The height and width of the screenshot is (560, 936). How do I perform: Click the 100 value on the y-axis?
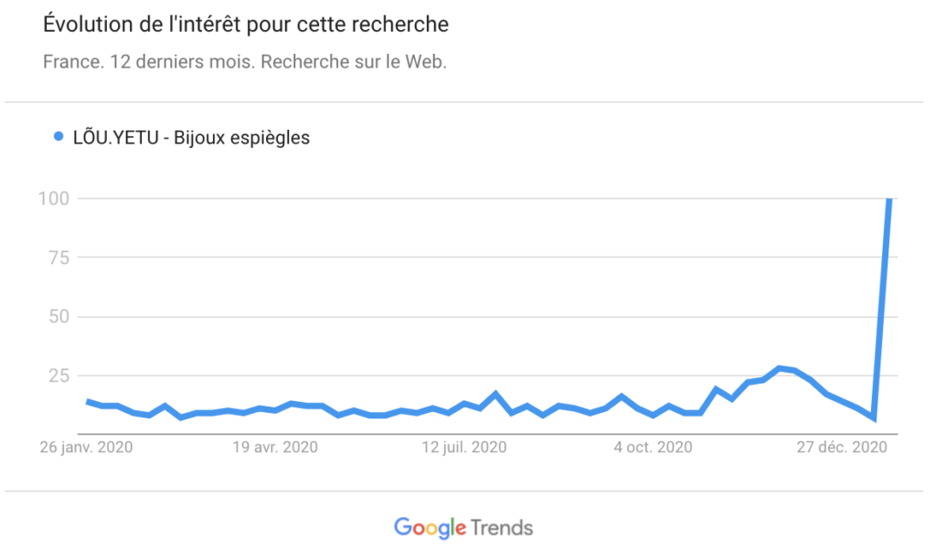(x=54, y=198)
